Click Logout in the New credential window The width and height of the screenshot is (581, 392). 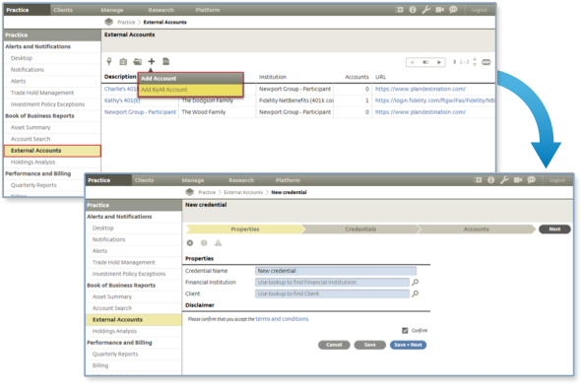coord(557,180)
